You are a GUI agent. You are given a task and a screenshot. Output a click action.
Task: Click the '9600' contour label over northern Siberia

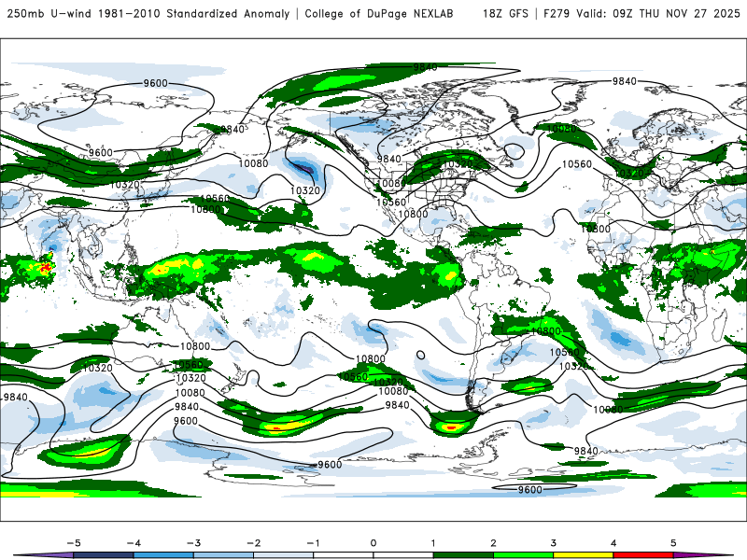[x=156, y=83]
